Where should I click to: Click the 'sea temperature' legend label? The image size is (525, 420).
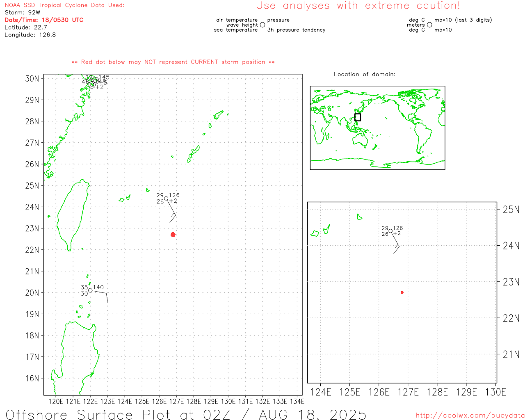point(236,30)
